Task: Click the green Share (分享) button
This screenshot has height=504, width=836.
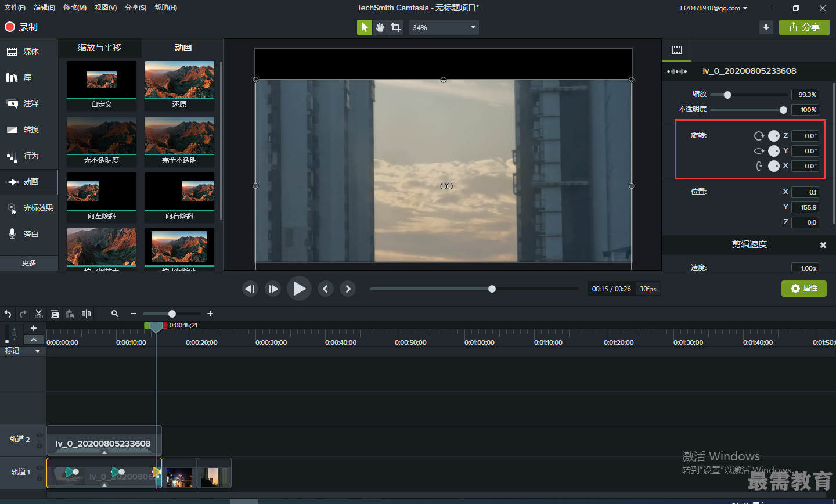Action: [x=805, y=27]
